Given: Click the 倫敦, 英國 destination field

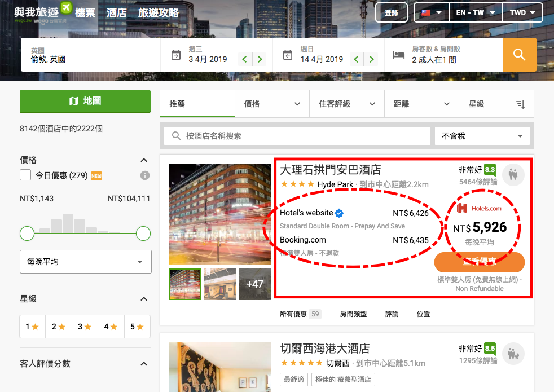Looking at the screenshot, I should (x=91, y=55).
